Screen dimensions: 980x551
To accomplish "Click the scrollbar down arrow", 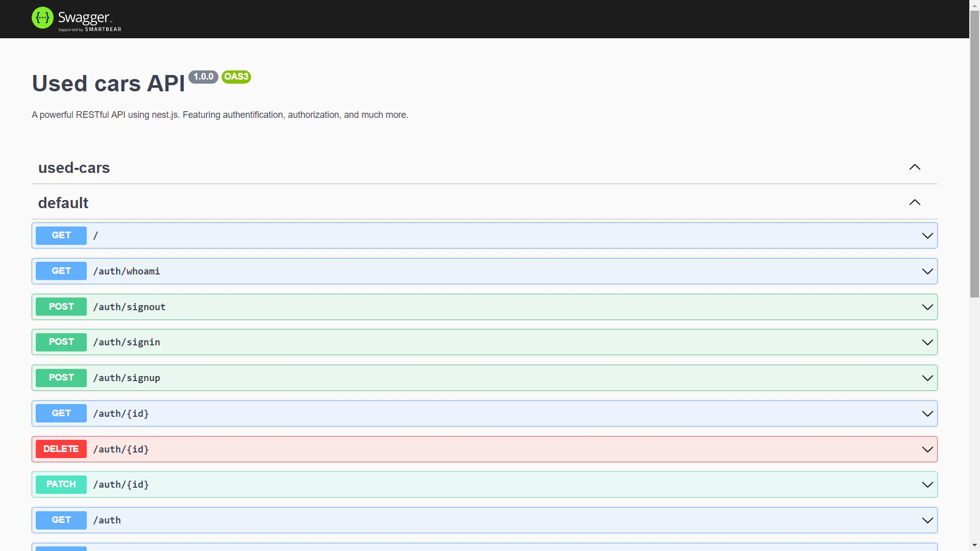I will pos(974,545).
